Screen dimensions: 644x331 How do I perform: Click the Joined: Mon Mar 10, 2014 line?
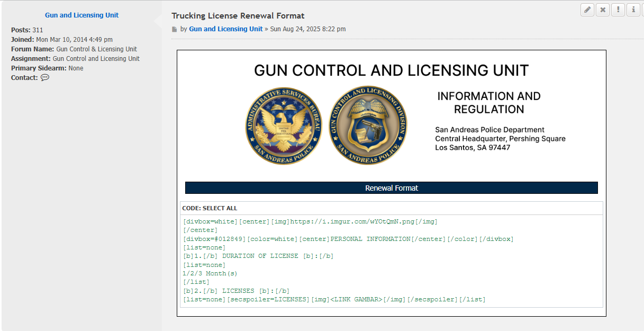coord(62,40)
